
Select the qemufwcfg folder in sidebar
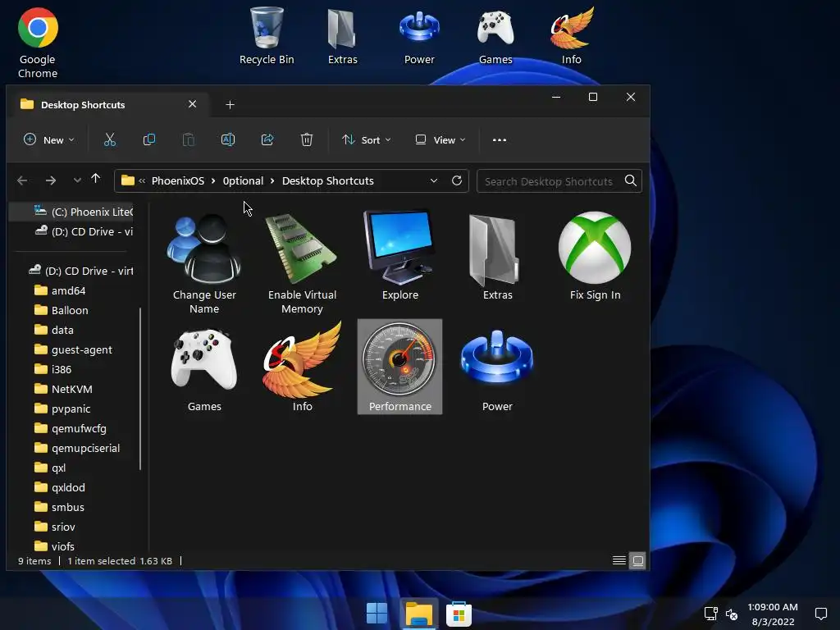[71, 428]
